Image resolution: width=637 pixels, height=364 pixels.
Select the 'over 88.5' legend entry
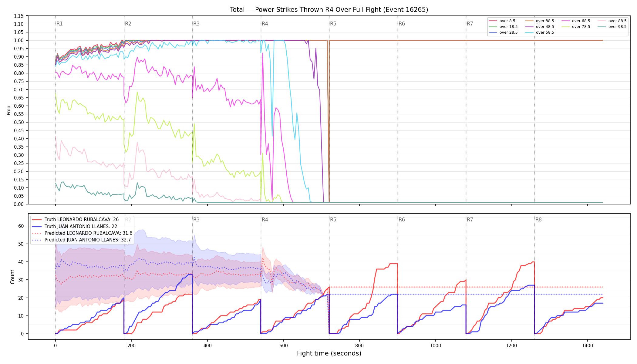coord(612,21)
